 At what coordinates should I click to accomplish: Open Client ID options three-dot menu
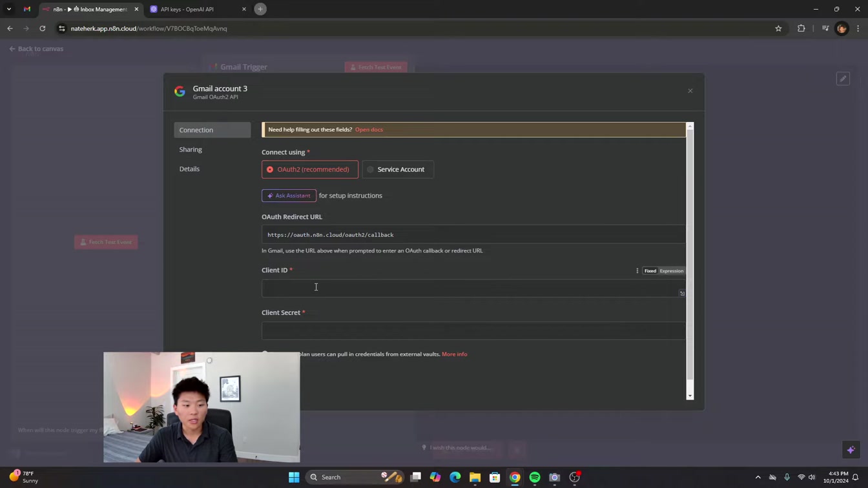(x=637, y=271)
